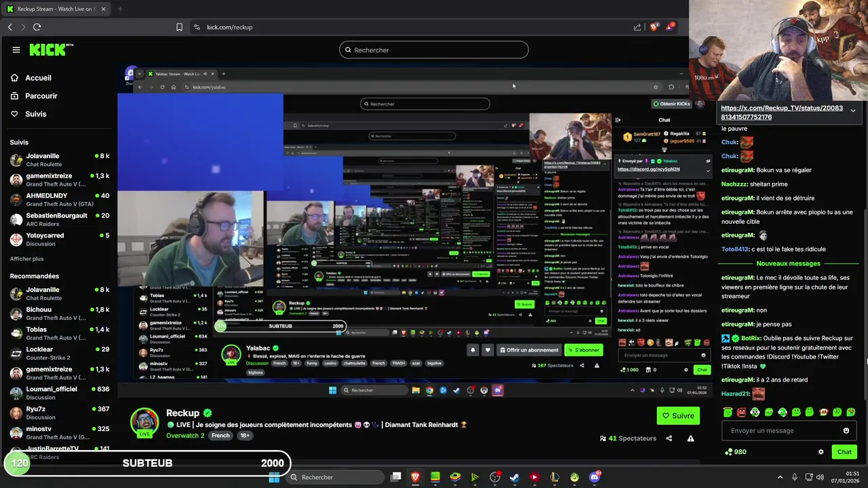Open the hamburger menu beside KICK logo

16,49
